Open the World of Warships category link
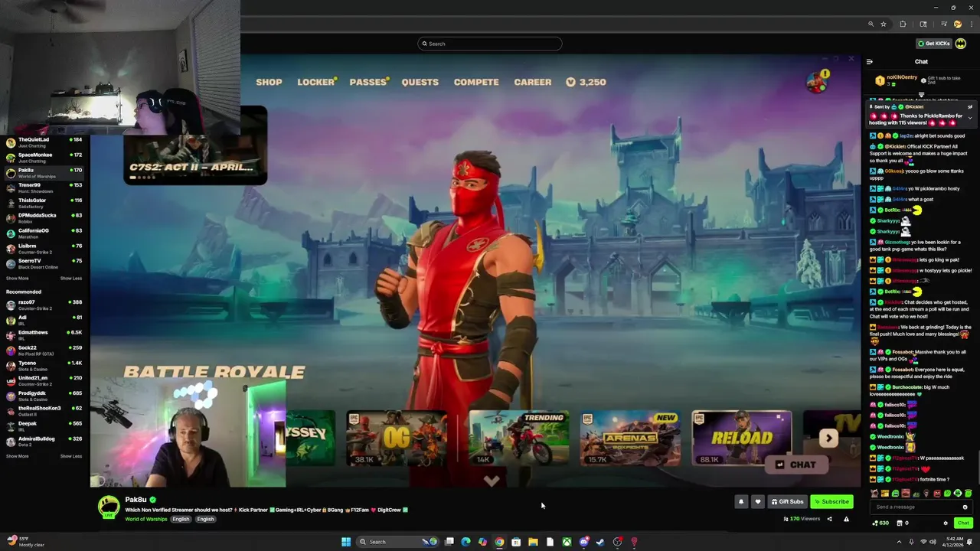Screen dimensions: 980x551 [x=146, y=519]
